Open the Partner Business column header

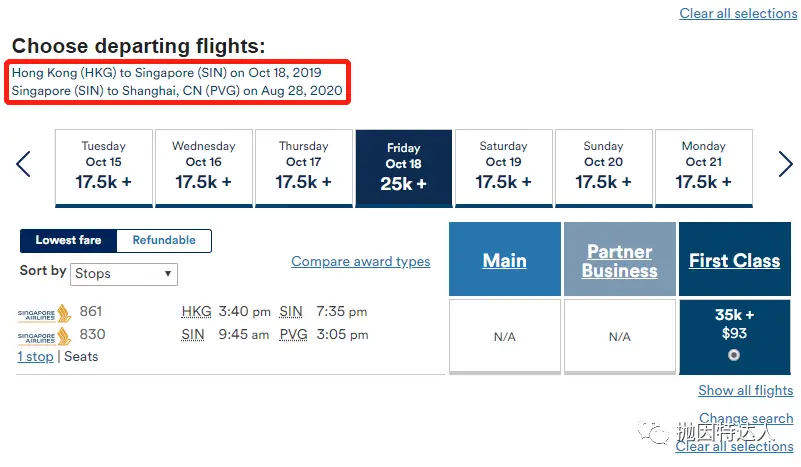point(620,259)
